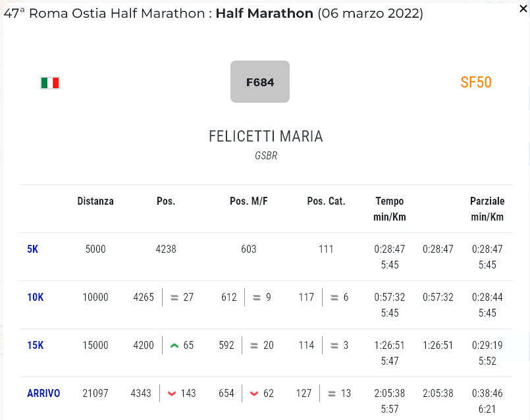This screenshot has width=530, height=420.
Task: Click the F684 bib number badge
Action: click(260, 82)
